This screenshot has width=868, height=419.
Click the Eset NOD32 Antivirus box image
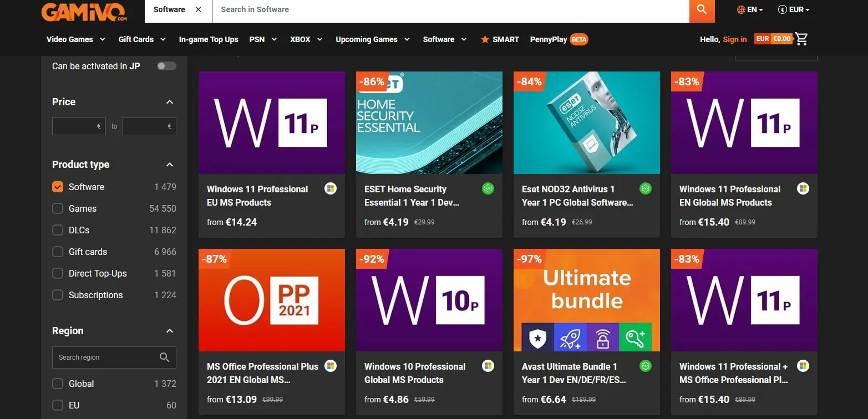[x=587, y=122]
